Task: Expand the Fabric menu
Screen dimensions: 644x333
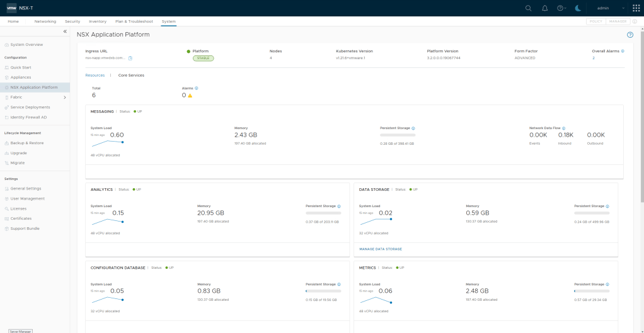Action: point(65,98)
